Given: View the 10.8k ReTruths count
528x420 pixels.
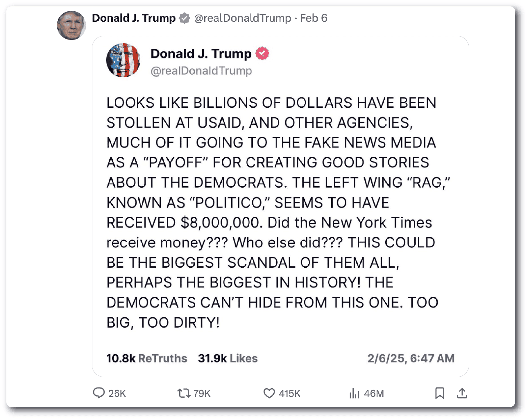Looking at the screenshot, I should click(x=146, y=358).
